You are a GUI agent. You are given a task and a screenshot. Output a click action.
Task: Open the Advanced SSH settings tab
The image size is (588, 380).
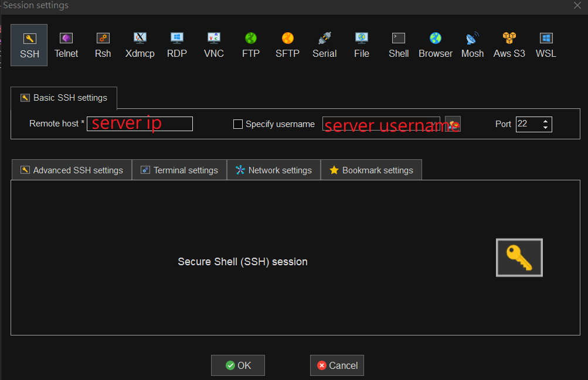click(72, 170)
